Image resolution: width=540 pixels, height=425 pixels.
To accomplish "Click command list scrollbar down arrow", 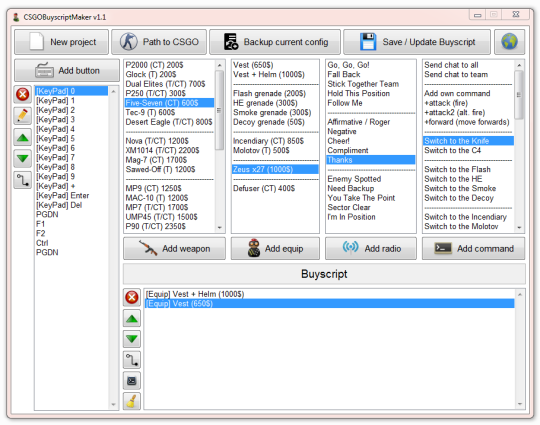I will click(519, 227).
